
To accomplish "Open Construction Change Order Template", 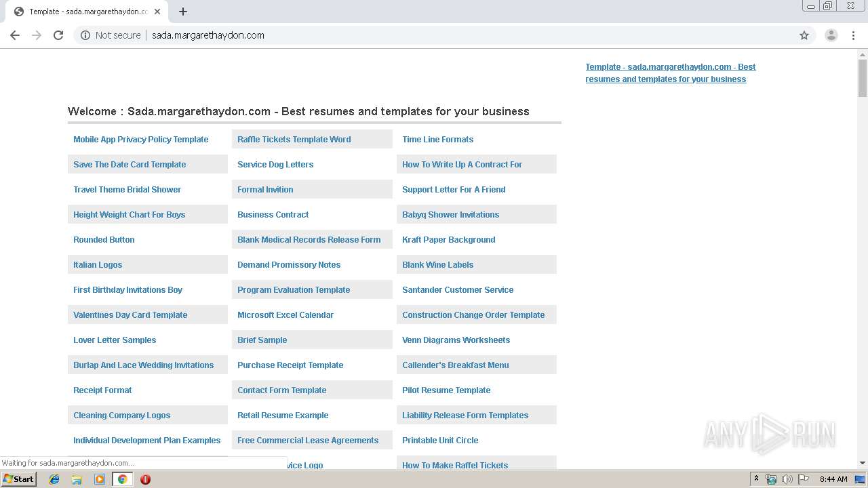I will [x=473, y=314].
